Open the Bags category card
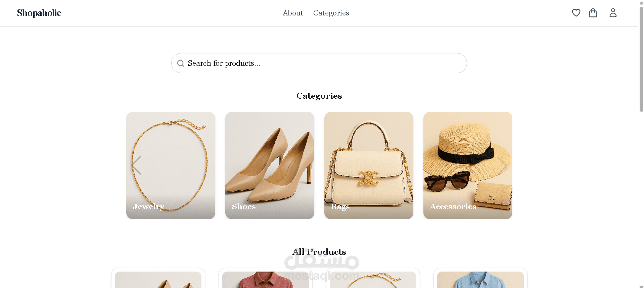Viewport: 644px width, 288px height. (x=369, y=165)
